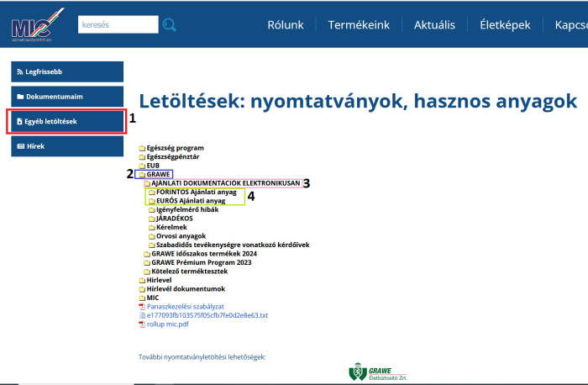Open the Egyéb letöltések sidebar button
Image resolution: width=588 pixels, height=385 pixels.
pyautogui.click(x=66, y=121)
